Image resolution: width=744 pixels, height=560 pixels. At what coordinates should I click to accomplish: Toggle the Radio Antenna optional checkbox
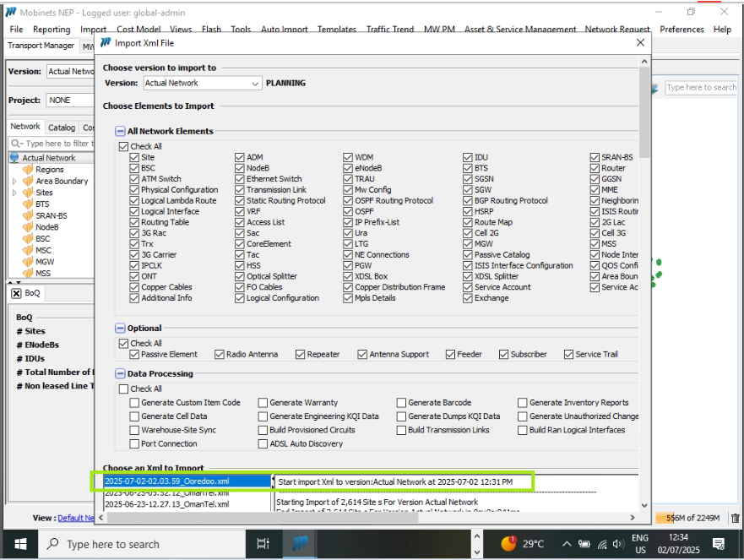(220, 355)
